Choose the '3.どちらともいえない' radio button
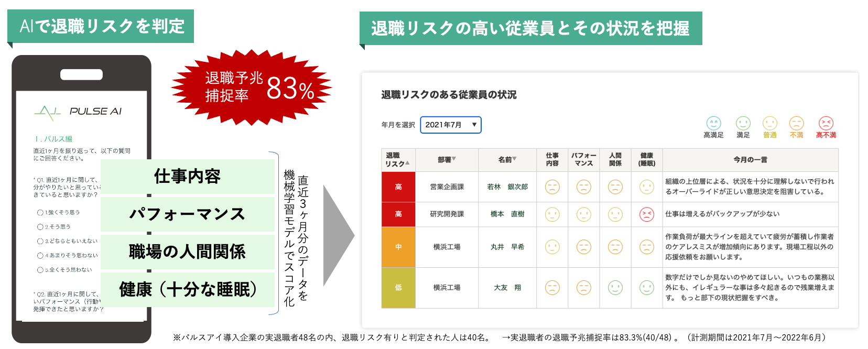 point(40,242)
